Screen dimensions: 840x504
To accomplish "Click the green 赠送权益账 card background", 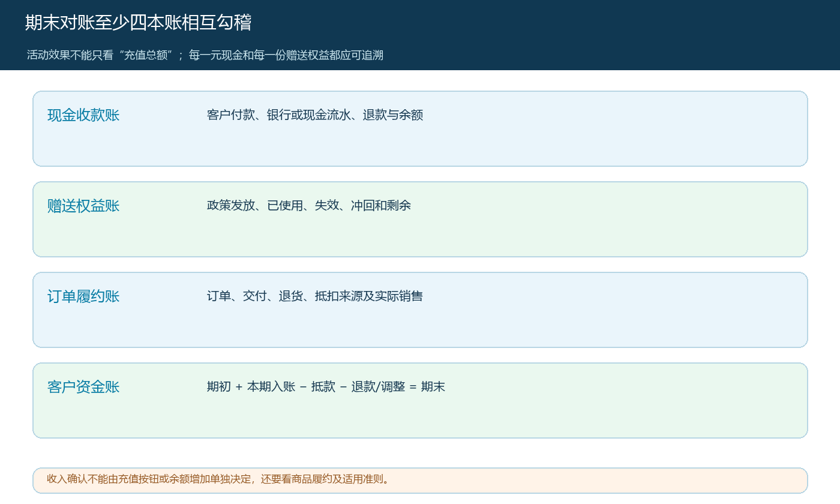I will coord(420,219).
